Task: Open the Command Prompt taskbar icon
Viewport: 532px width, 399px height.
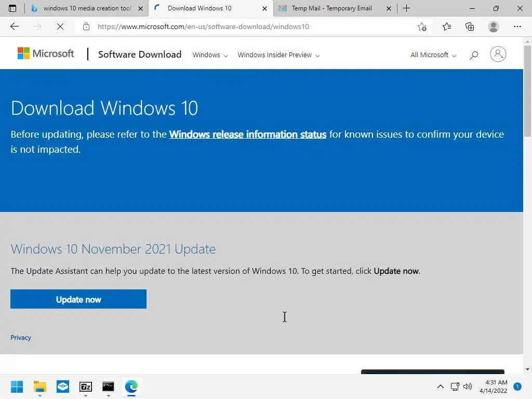Action: point(108,387)
